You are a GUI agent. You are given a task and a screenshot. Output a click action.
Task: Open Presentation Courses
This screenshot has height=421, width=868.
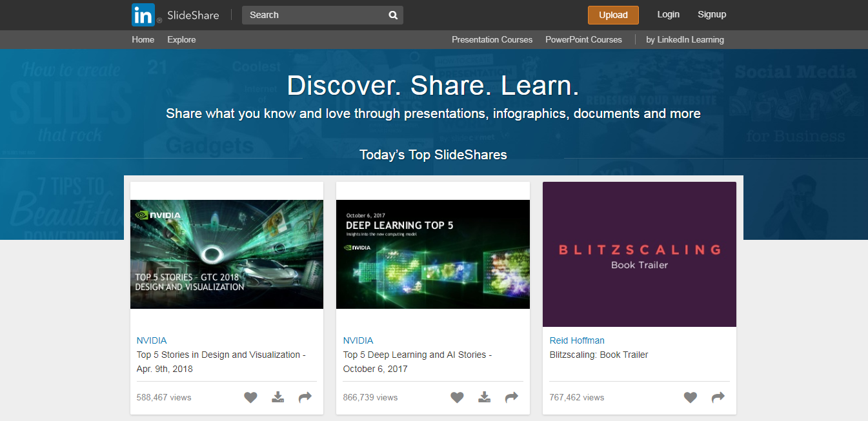tap(492, 39)
